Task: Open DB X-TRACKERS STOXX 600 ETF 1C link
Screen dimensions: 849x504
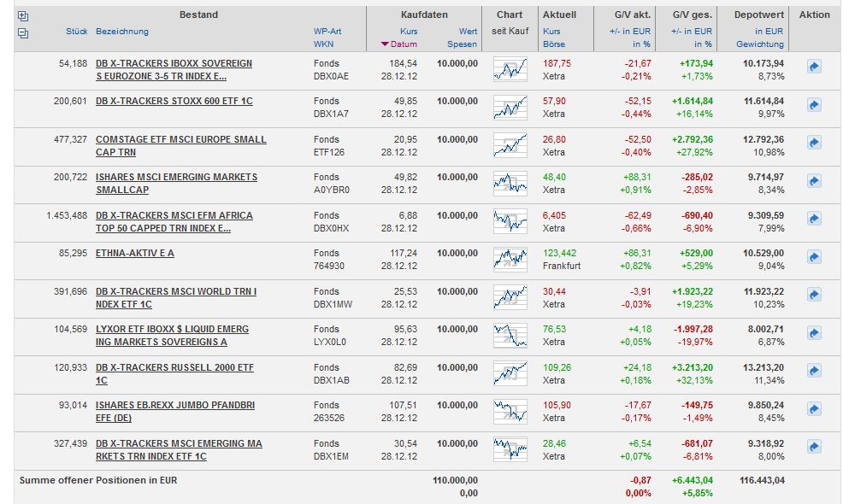Action: coord(174,101)
